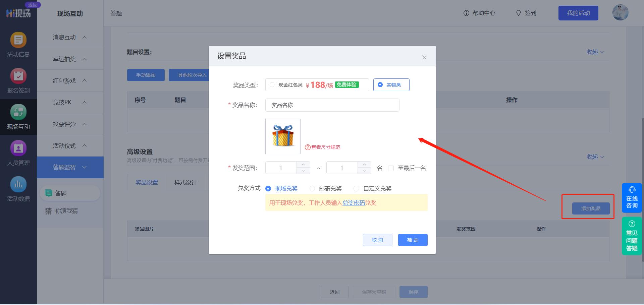Open 活动数据 from the sidebar
This screenshot has height=305, width=644.
[18, 189]
